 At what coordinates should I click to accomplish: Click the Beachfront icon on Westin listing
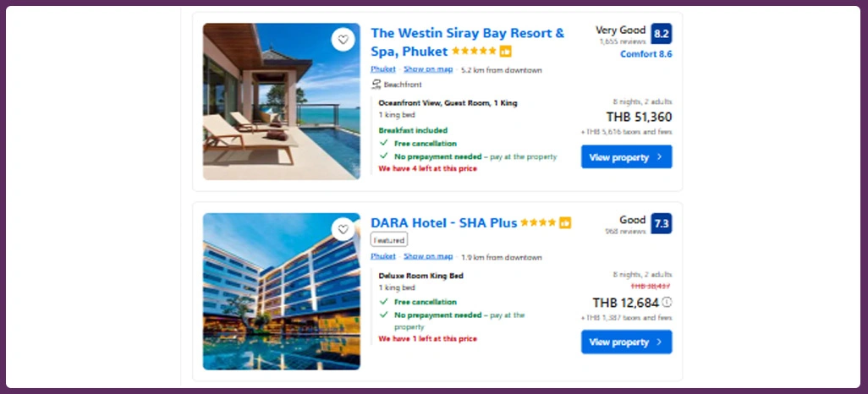coord(376,85)
